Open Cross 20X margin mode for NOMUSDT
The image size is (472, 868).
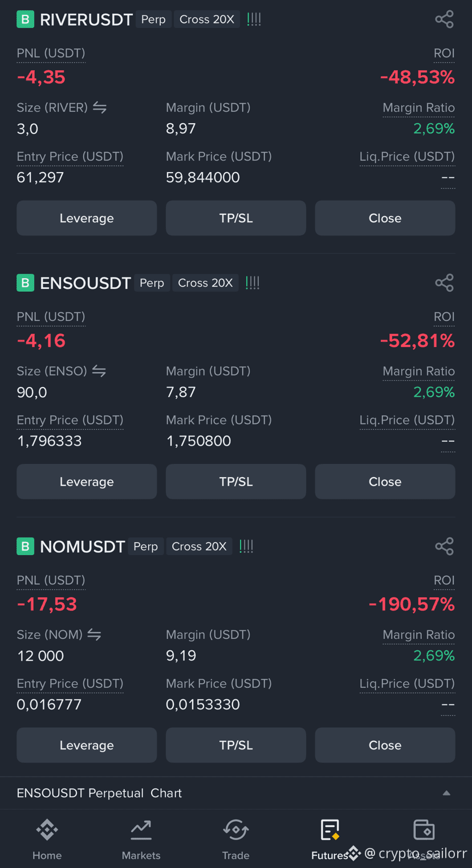point(199,546)
